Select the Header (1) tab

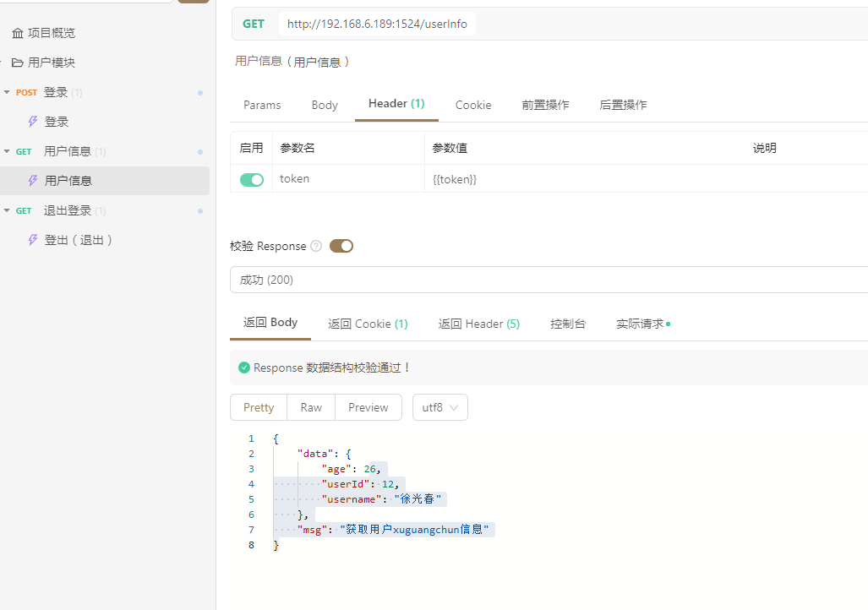pos(396,104)
